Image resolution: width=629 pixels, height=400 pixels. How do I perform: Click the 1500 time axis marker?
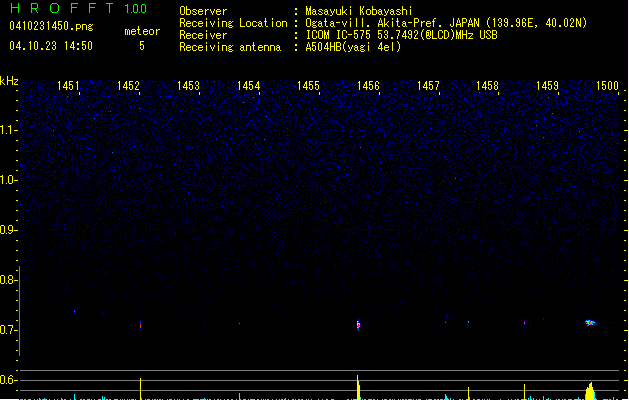[607, 86]
